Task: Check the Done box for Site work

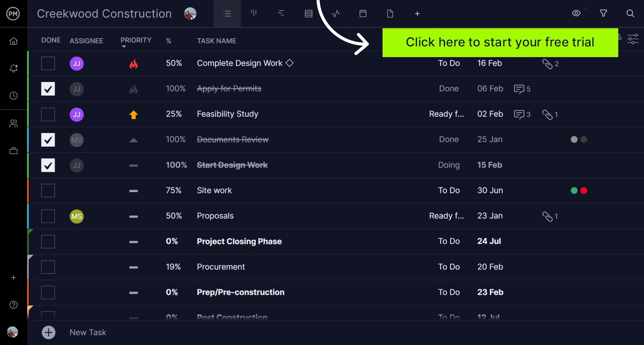Action: pyautogui.click(x=48, y=191)
